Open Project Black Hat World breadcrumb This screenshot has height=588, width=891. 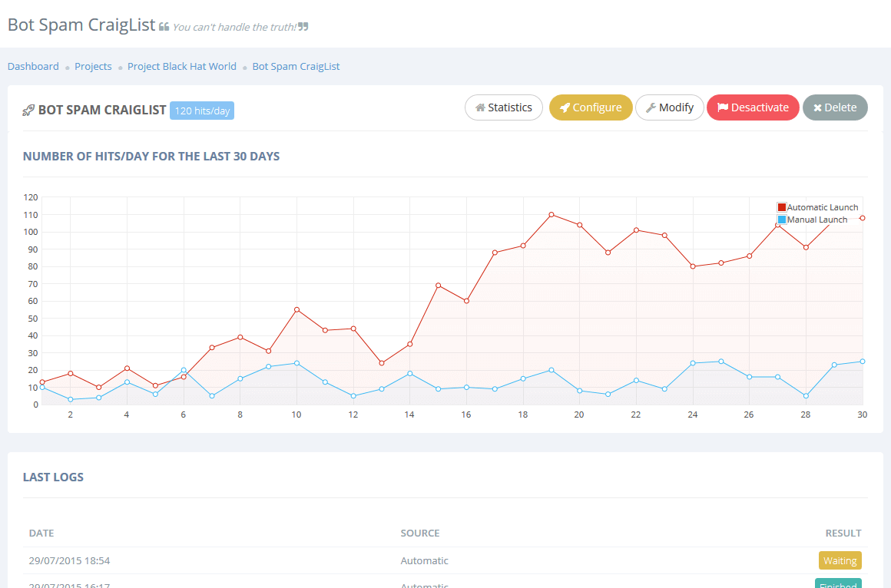(182, 67)
